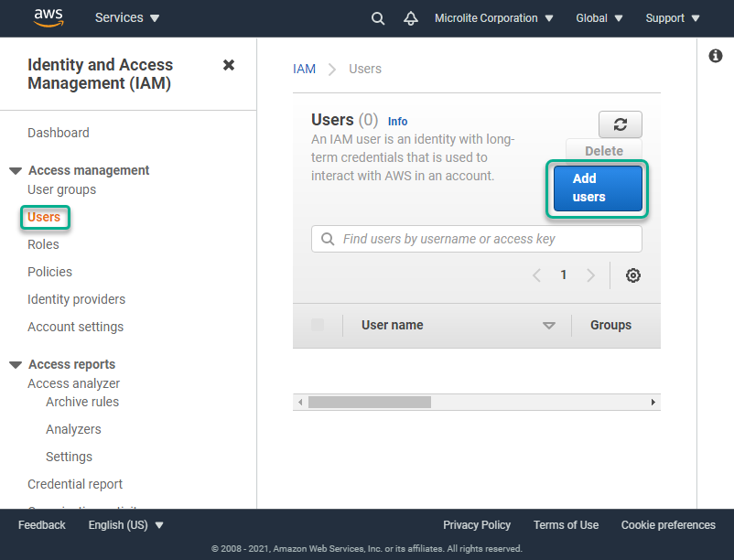Click the find users search field
Image resolution: width=734 pixels, height=560 pixels.
(x=477, y=239)
